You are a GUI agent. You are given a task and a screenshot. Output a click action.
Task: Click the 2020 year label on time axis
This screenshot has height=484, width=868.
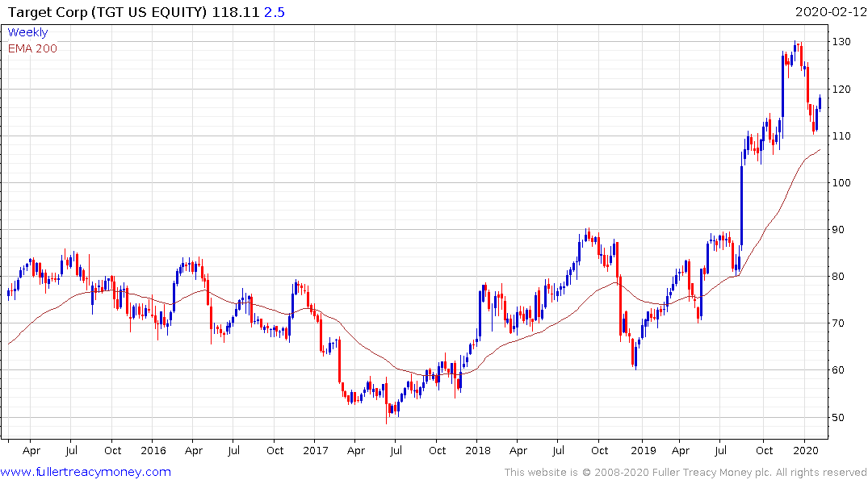[806, 450]
